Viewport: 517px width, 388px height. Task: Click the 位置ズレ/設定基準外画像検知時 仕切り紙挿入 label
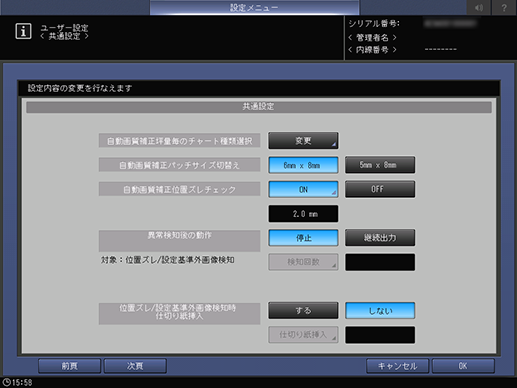[179, 313]
